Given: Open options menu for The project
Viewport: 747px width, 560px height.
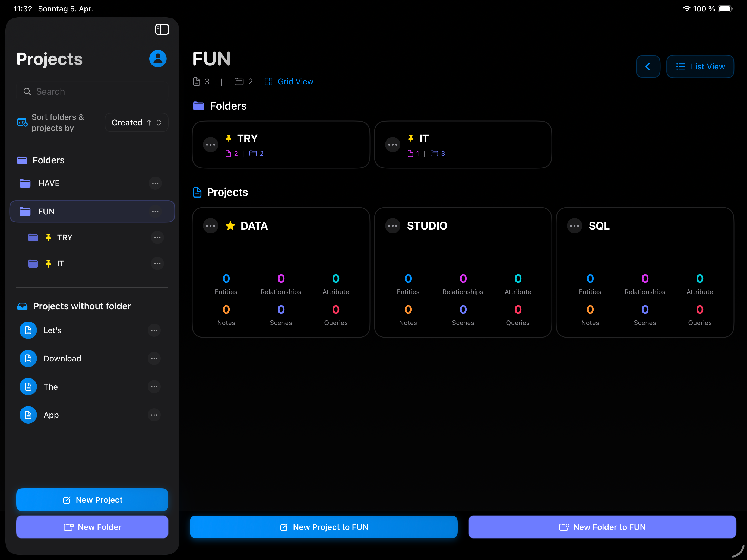Looking at the screenshot, I should click(154, 387).
